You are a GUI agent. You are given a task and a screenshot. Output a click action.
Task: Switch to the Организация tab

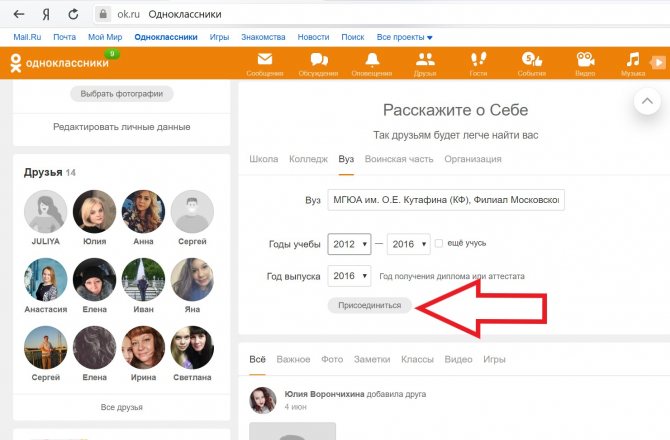(473, 159)
